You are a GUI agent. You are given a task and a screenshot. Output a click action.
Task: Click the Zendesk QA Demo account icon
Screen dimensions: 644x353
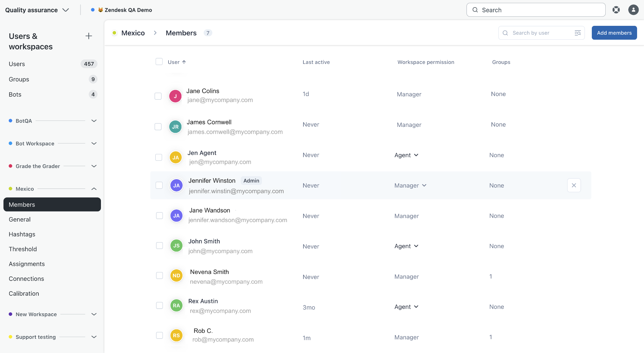(101, 10)
